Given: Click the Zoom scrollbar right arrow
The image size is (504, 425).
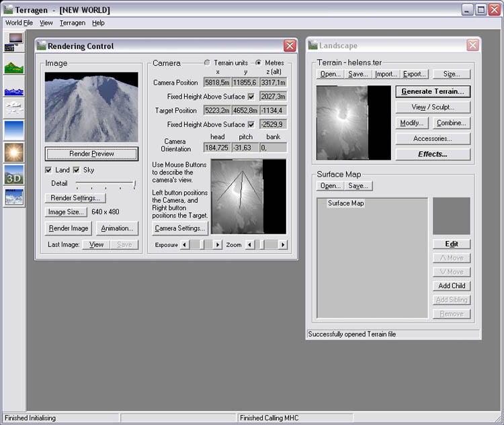Looking at the screenshot, I should point(283,245).
